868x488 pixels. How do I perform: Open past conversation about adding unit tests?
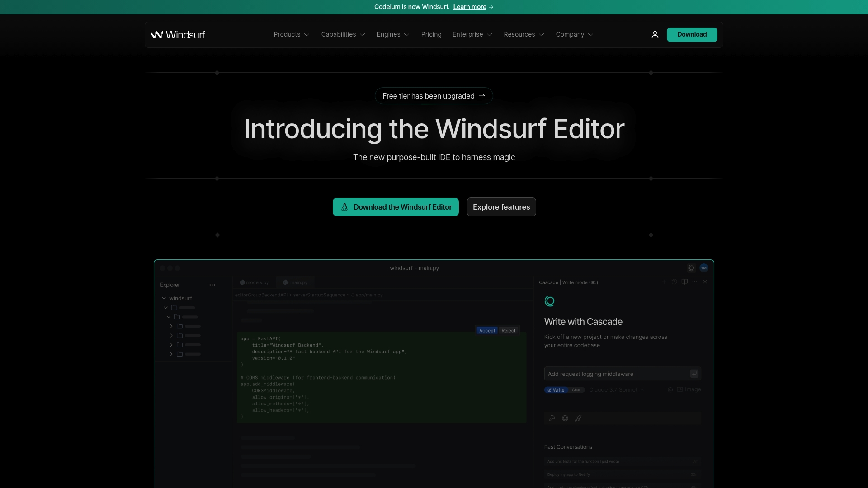pyautogui.click(x=623, y=462)
